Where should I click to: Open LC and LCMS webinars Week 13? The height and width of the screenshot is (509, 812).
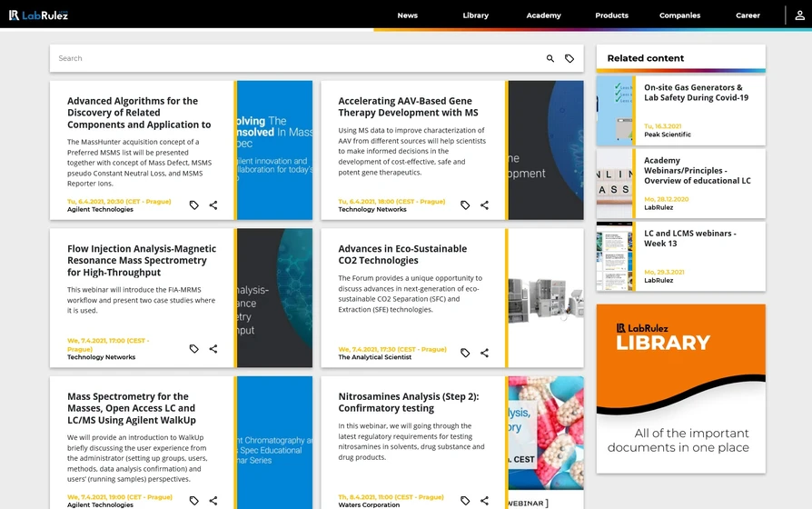(x=690, y=238)
